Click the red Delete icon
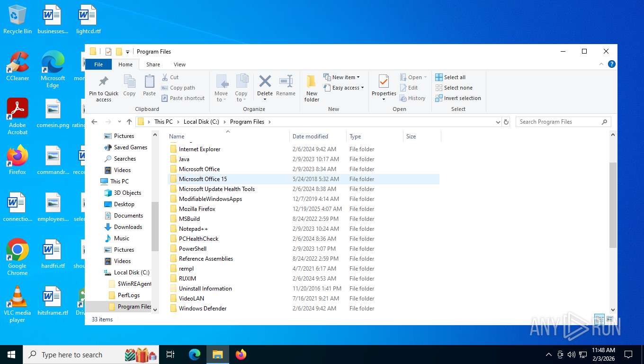This screenshot has height=364, width=644. coord(265,81)
